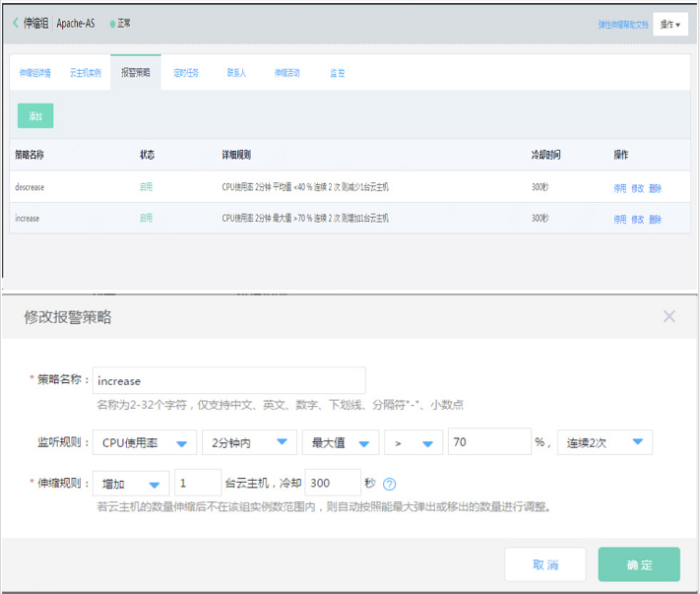Open the 连续2次 count dropdown

[x=605, y=442]
